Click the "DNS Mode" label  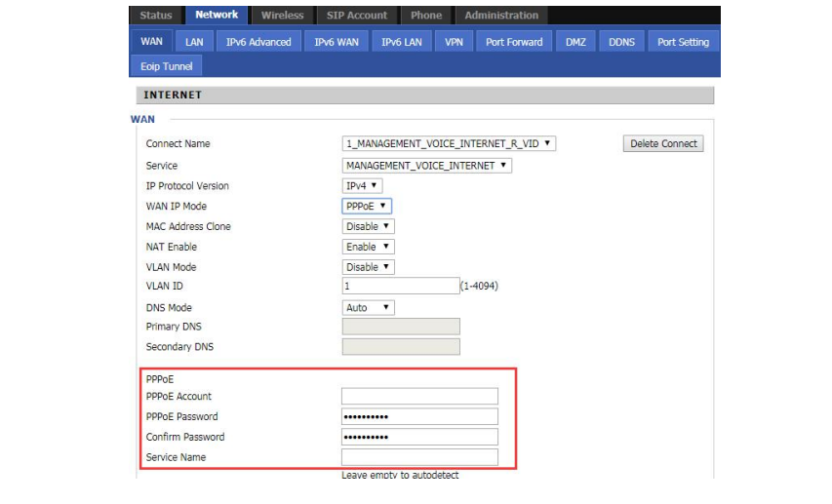(x=169, y=308)
